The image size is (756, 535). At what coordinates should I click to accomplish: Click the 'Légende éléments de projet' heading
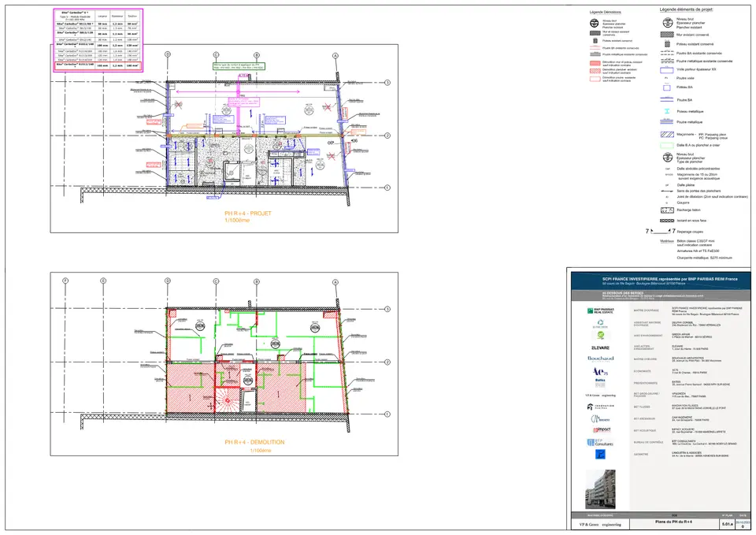pos(686,9)
